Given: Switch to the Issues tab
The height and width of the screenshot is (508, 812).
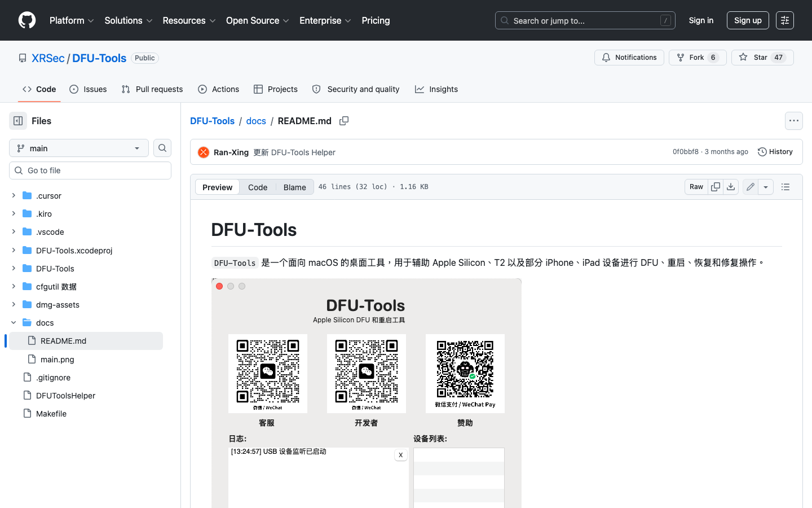Looking at the screenshot, I should point(88,89).
